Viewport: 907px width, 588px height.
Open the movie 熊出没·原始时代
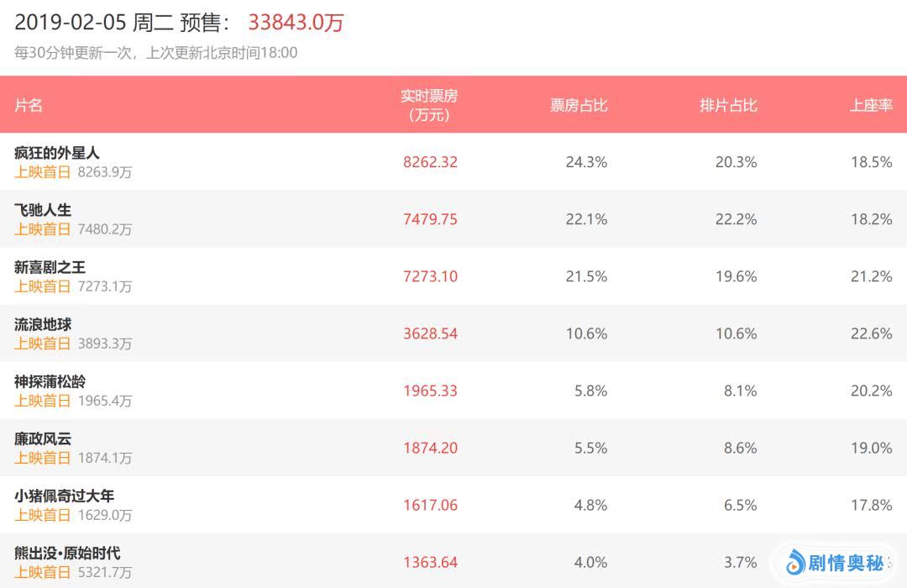(67, 553)
